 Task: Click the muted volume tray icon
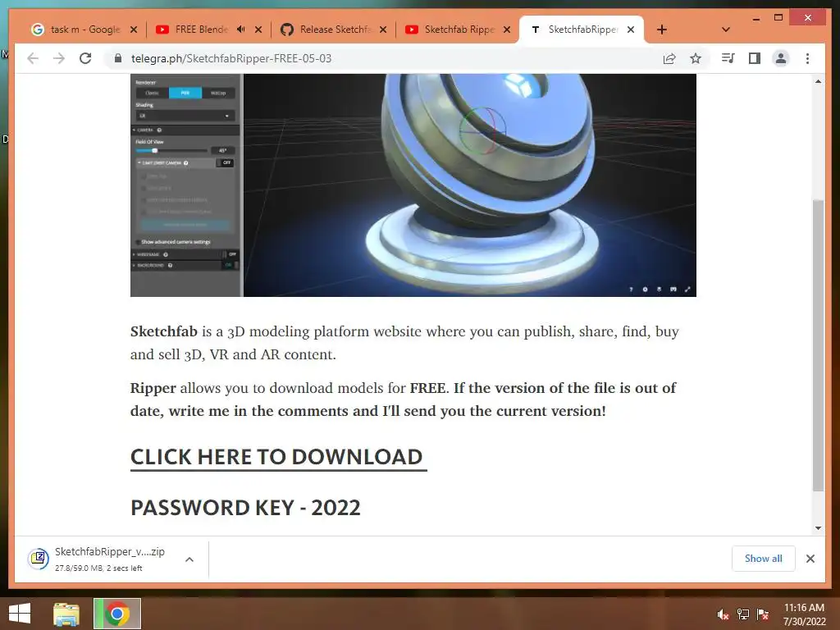724,614
